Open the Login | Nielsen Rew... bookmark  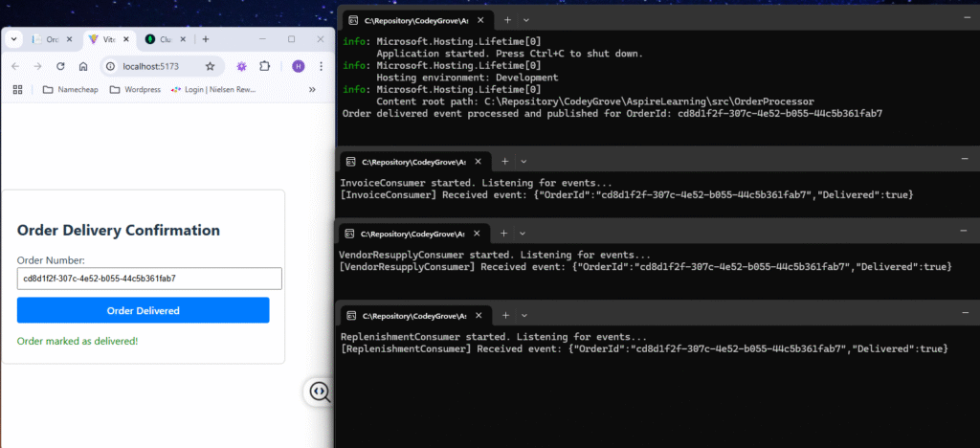pyautogui.click(x=213, y=89)
